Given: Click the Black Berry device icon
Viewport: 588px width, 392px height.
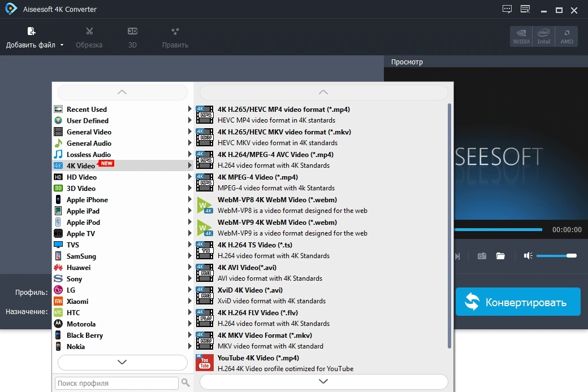Looking at the screenshot, I should tap(58, 335).
